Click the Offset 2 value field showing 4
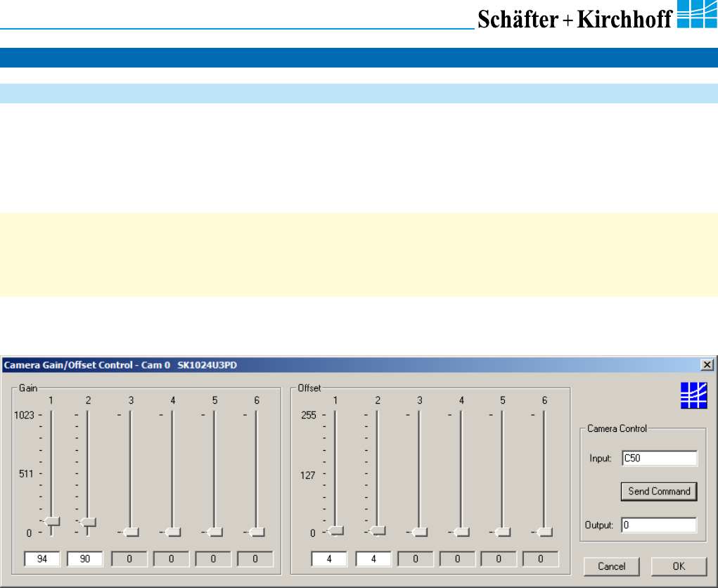The image size is (718, 588). 373,558
